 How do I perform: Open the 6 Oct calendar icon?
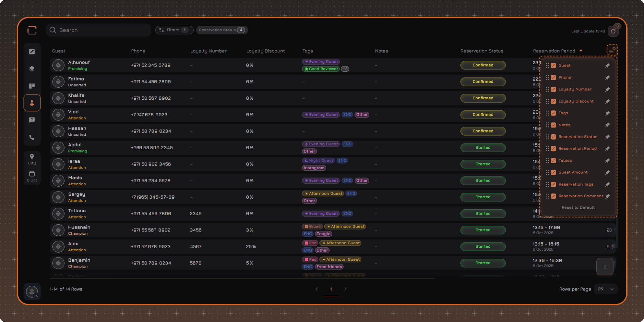[32, 176]
